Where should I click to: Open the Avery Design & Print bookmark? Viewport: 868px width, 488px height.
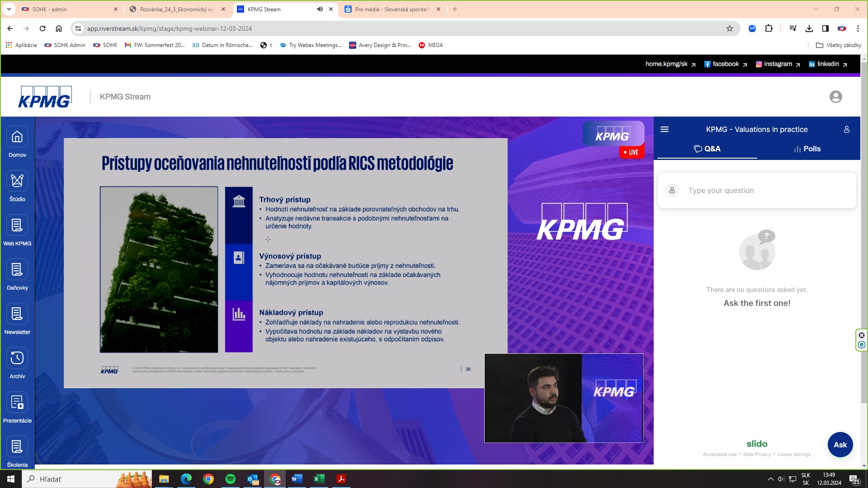click(380, 45)
